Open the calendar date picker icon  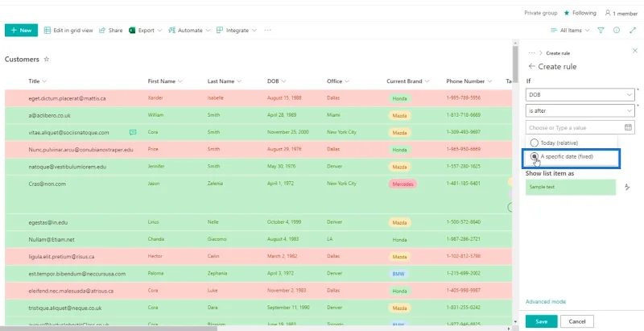point(628,127)
